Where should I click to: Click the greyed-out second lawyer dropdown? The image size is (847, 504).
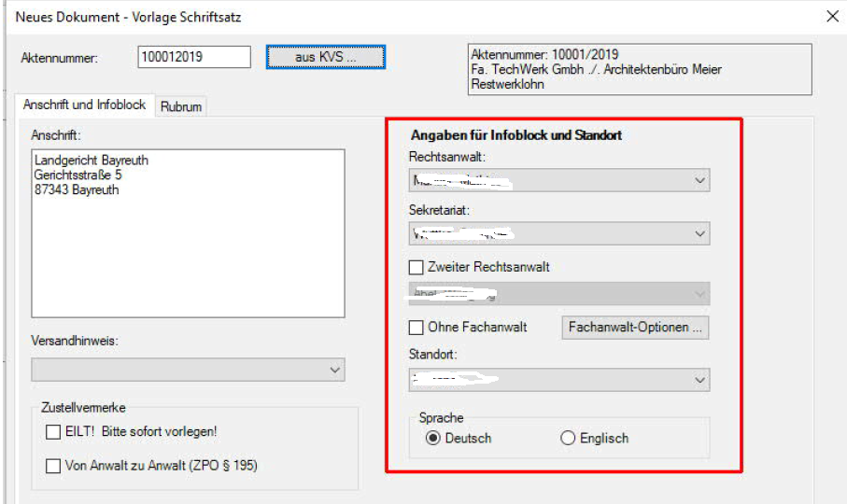[x=558, y=294]
